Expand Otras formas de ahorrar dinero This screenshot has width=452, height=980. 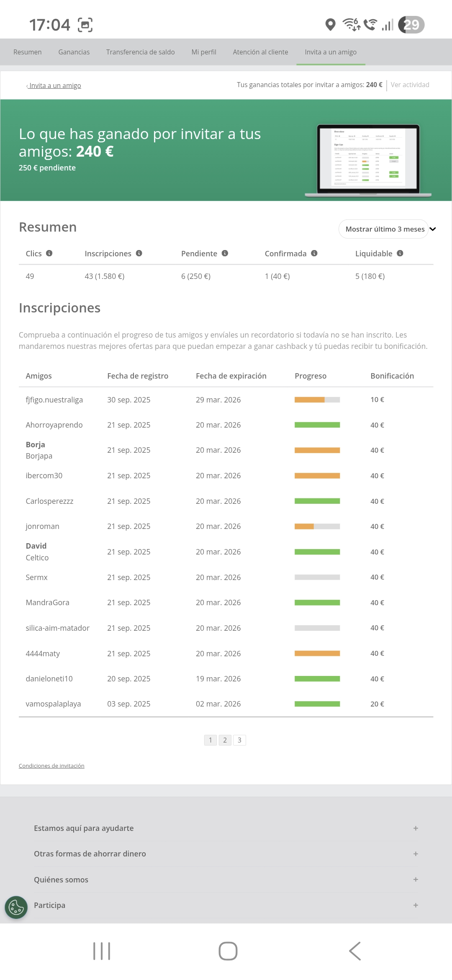[416, 854]
